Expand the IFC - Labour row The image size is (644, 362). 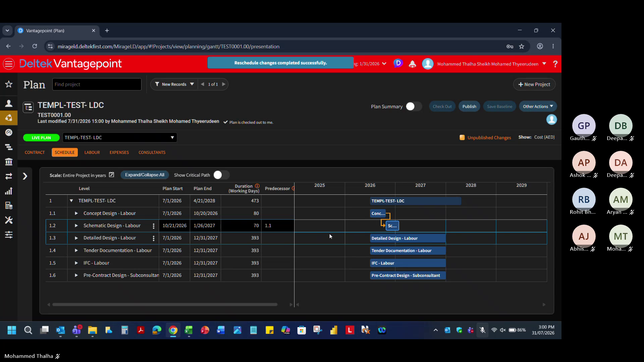tap(76, 263)
